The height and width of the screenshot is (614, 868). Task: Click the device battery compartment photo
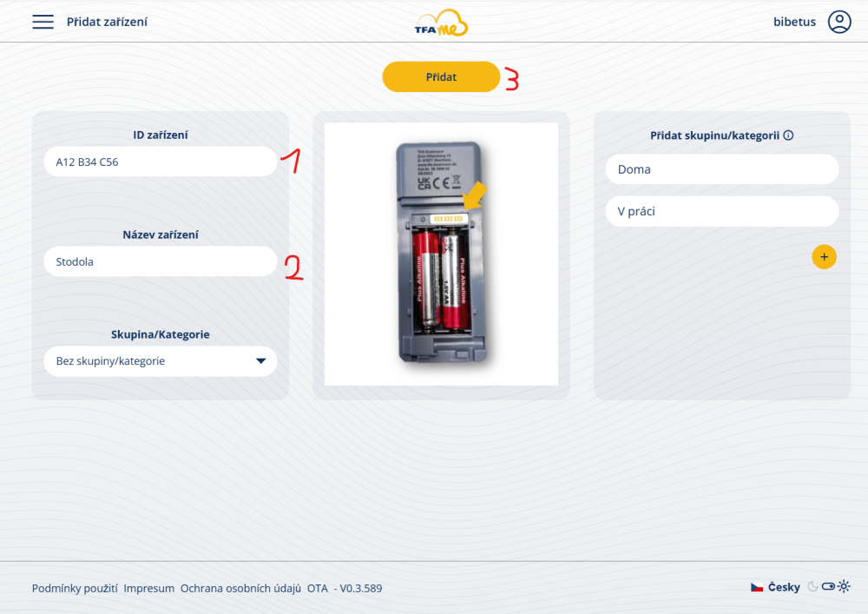pyautogui.click(x=441, y=254)
